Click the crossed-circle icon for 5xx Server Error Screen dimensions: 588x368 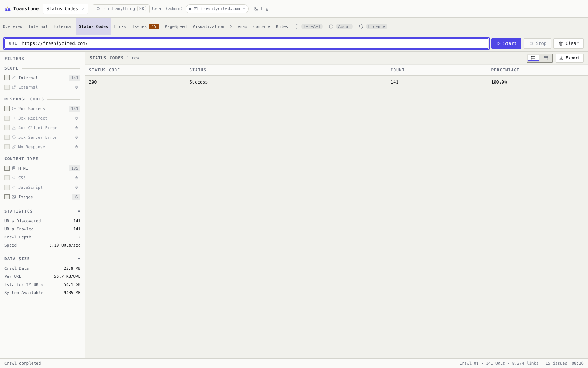tap(14, 137)
